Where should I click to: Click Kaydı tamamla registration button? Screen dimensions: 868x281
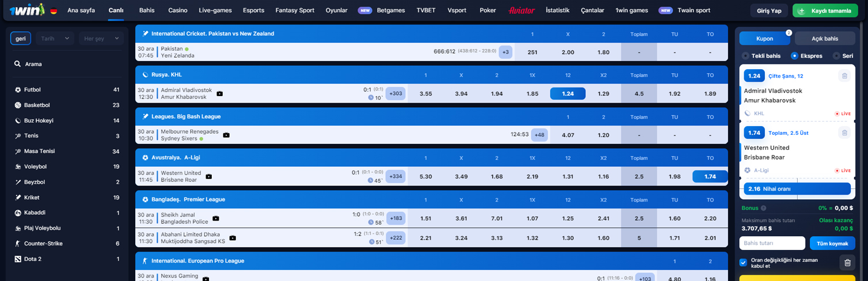coord(825,11)
